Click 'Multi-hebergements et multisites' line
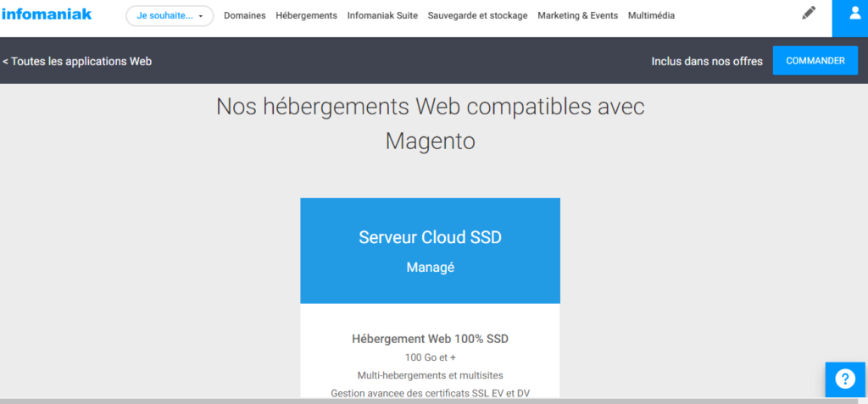 pyautogui.click(x=430, y=375)
